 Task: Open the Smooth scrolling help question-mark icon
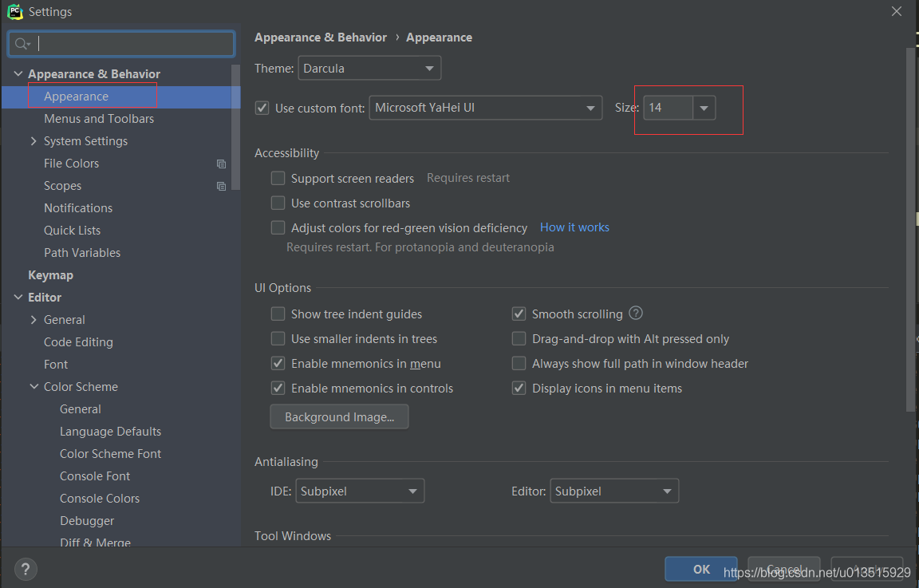point(636,313)
